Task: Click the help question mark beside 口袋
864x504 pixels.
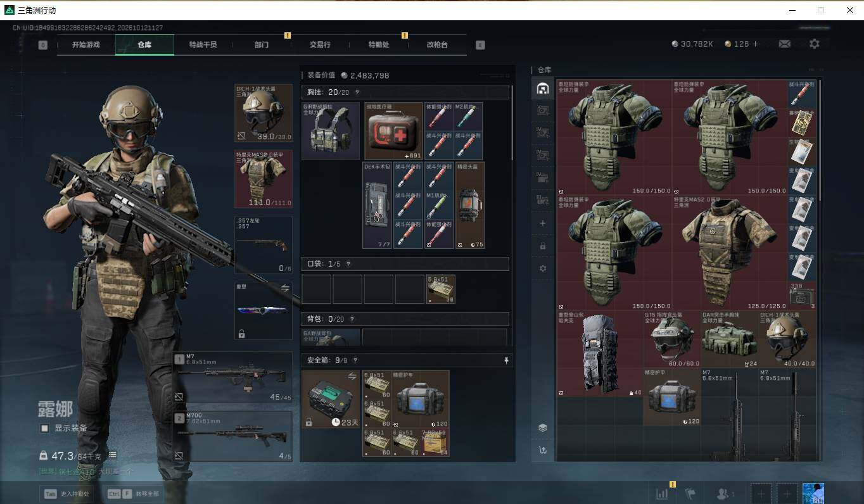Action: [x=348, y=264]
